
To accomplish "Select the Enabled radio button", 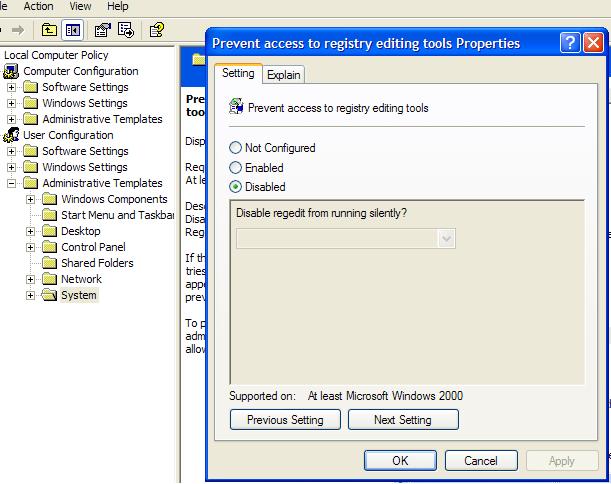I will click(x=236, y=168).
